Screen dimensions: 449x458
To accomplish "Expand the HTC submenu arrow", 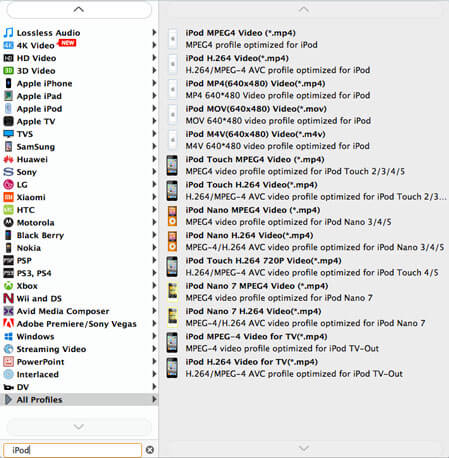I will (154, 210).
